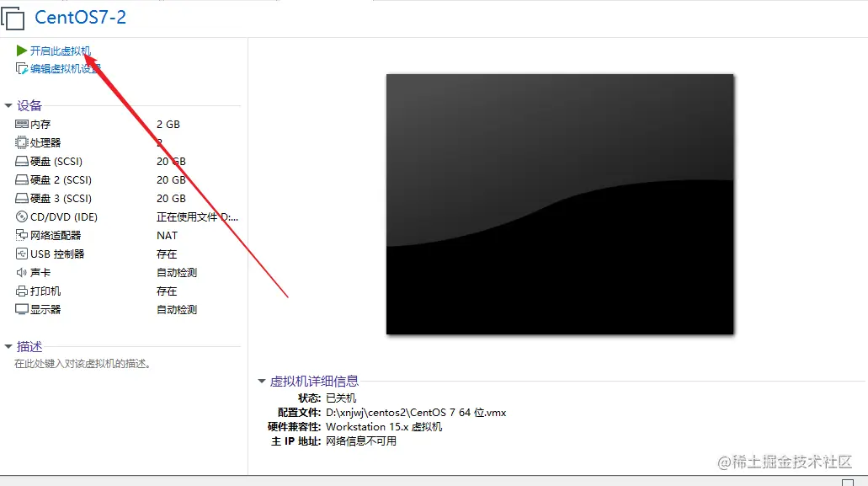Collapse the 描述 description section
This screenshot has width=868, height=486.
[10, 344]
